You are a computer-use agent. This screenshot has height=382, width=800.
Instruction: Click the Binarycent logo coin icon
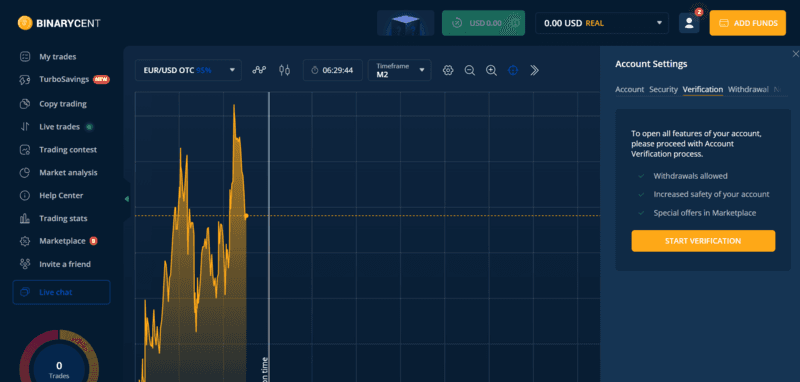pyautogui.click(x=25, y=23)
